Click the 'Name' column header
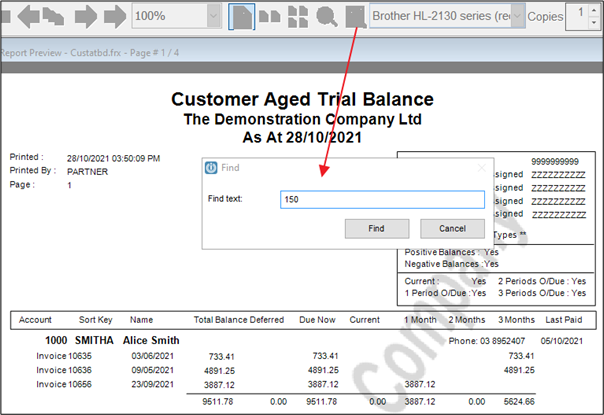 141,320
